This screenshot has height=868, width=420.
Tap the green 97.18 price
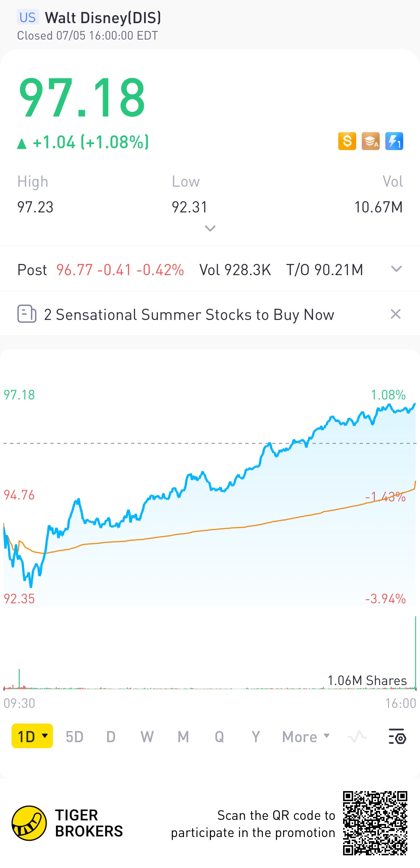(82, 98)
